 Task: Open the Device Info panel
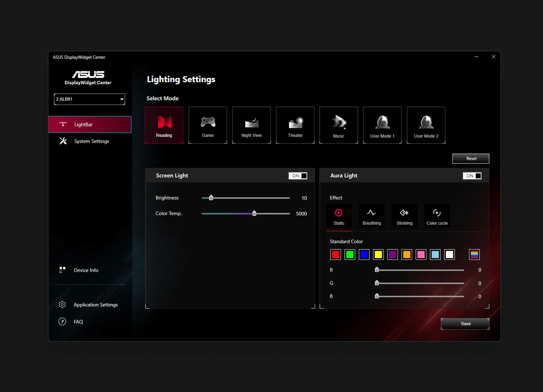pos(86,270)
